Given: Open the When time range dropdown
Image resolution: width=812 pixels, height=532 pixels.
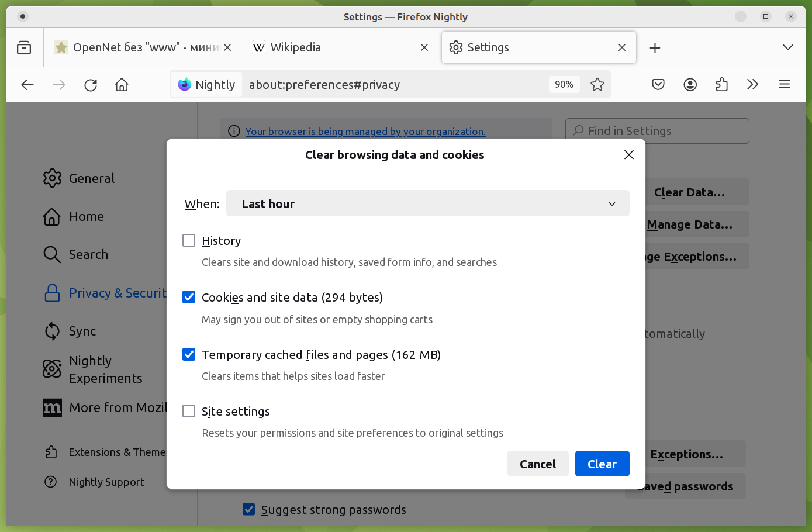Looking at the screenshot, I should tap(427, 203).
